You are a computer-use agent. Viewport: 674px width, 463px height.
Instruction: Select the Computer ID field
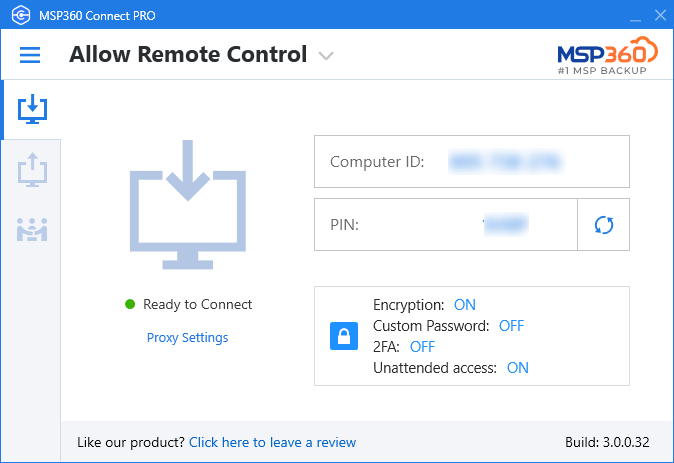coord(472,162)
